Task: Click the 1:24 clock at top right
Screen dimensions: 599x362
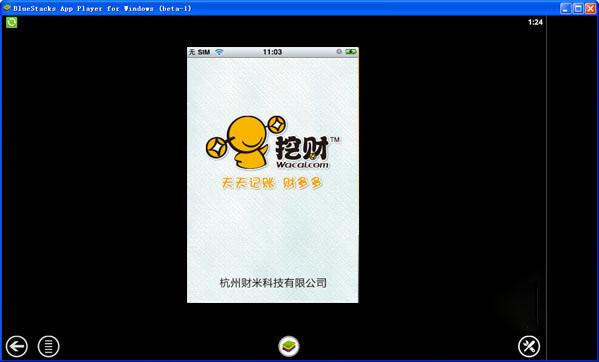Action: pos(535,23)
